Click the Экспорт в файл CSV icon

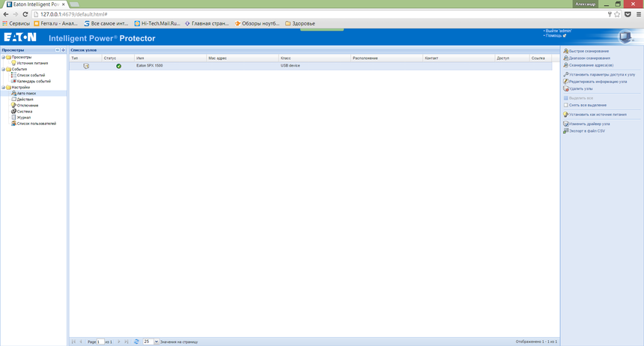[x=565, y=130]
